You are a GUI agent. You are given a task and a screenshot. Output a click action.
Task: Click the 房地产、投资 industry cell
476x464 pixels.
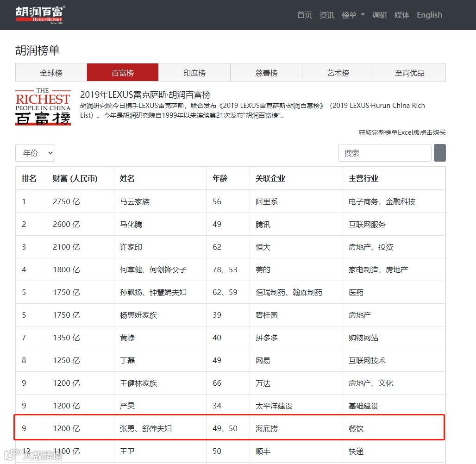click(371, 247)
